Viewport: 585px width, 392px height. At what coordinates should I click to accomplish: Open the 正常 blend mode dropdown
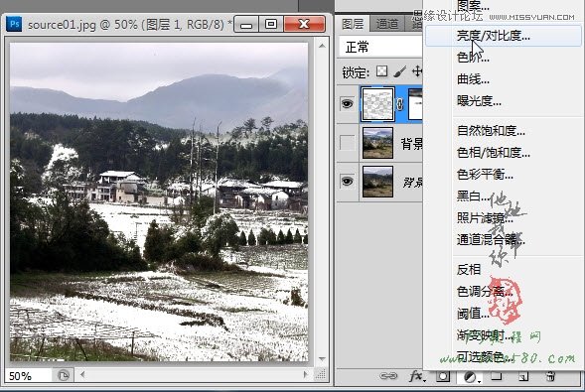click(380, 48)
